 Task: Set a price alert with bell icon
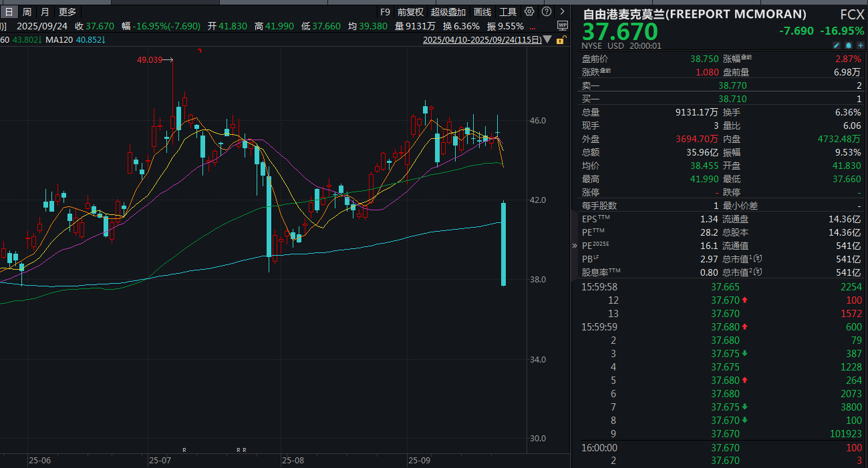tap(848, 45)
